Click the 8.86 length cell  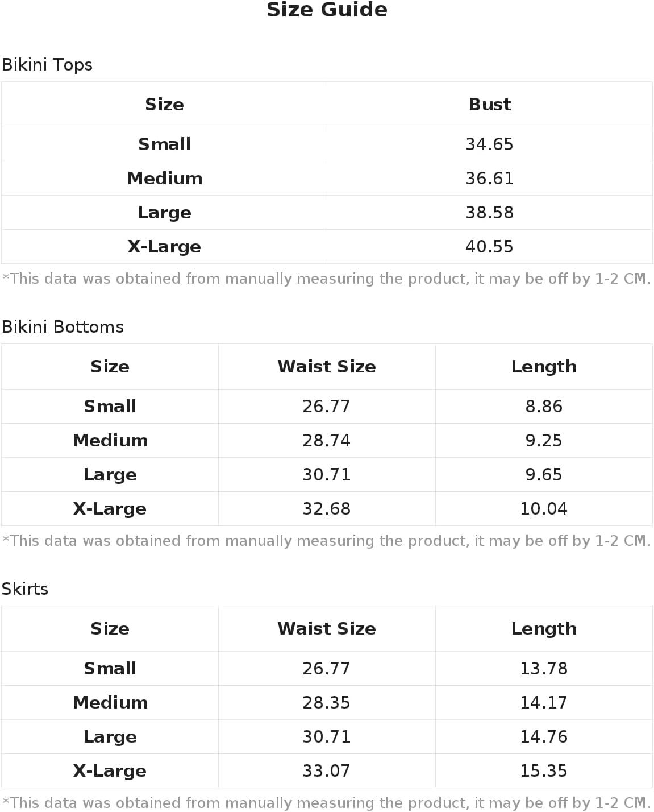(x=544, y=407)
